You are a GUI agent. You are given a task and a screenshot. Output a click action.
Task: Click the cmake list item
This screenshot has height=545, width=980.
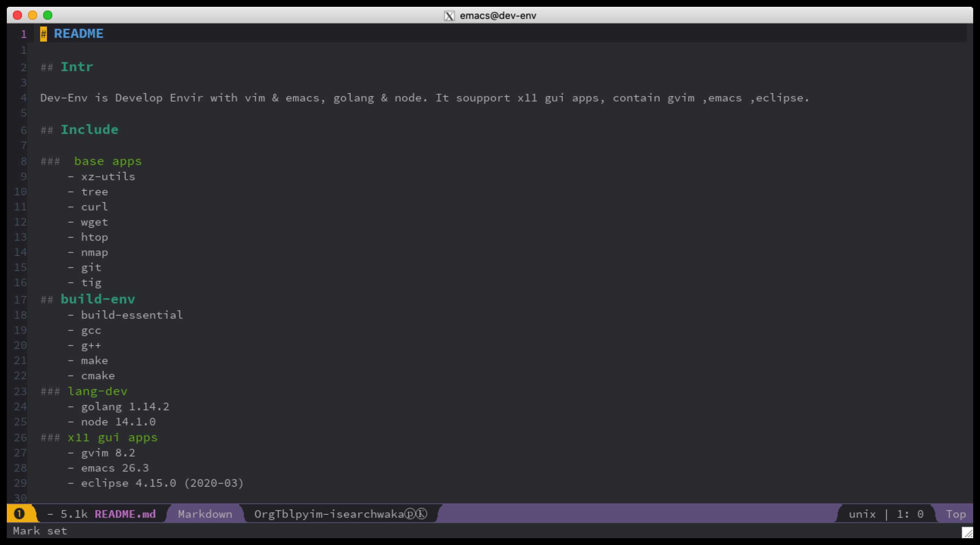[98, 376]
